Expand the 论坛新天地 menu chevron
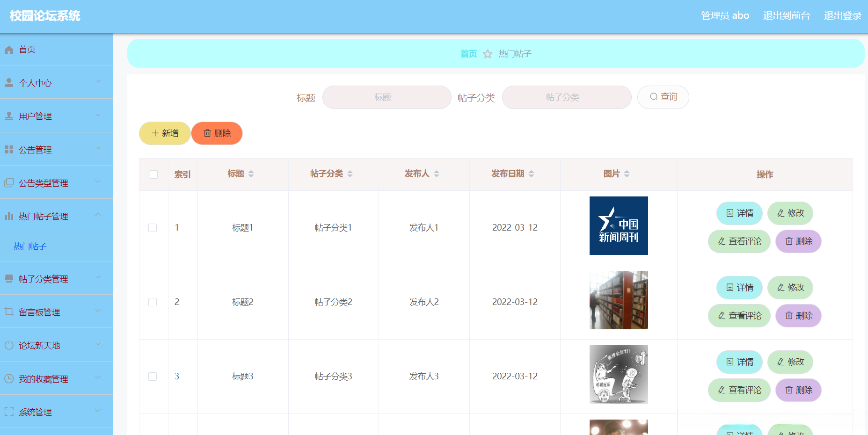The width and height of the screenshot is (868, 435). [98, 344]
